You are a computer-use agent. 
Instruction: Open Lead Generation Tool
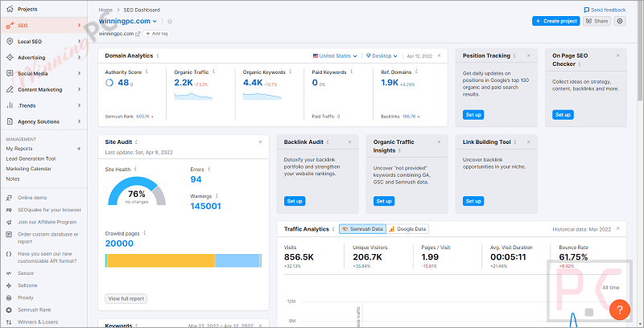click(31, 158)
